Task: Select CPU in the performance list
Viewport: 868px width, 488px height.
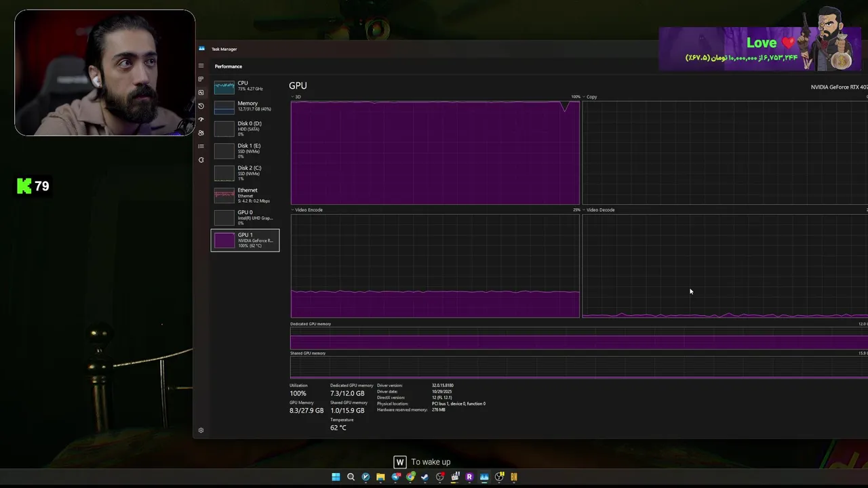Action: click(245, 86)
